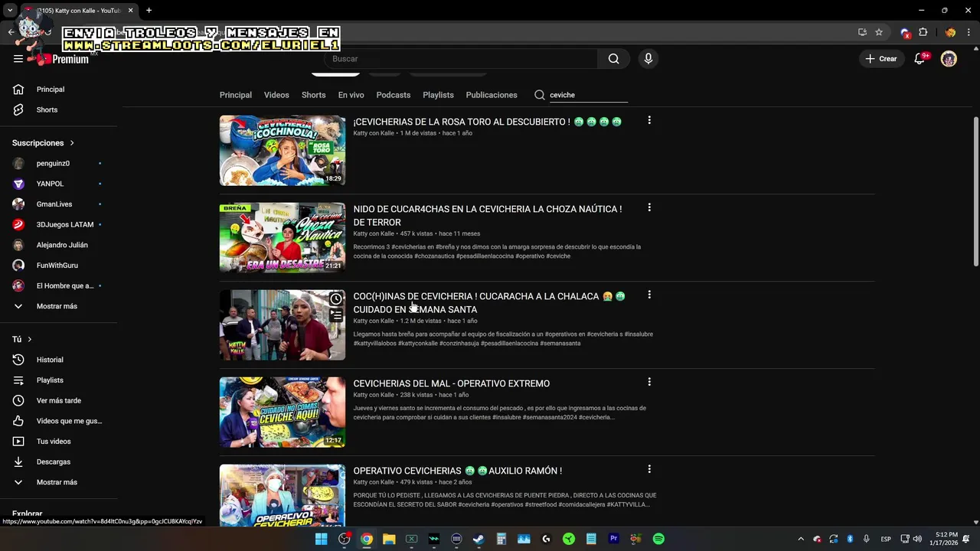Click the channel search magnifier icon

point(540,95)
